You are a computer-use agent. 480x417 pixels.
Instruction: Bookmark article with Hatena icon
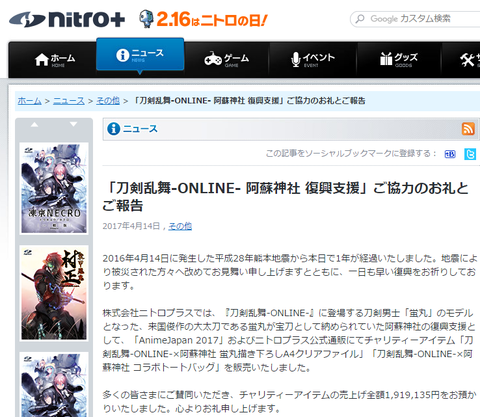click(450, 154)
